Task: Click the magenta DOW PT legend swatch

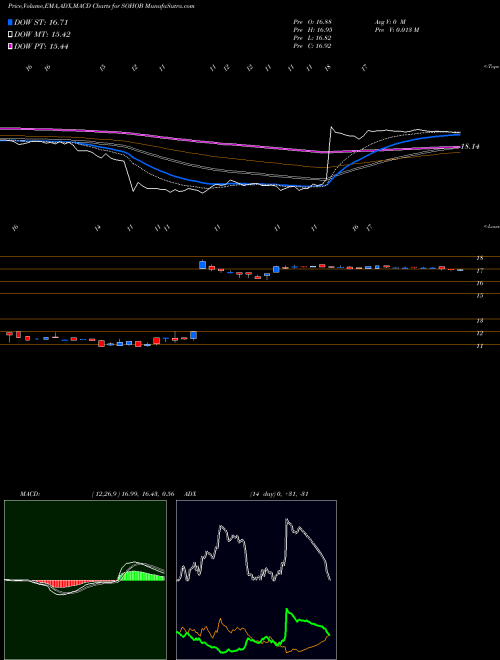Action: coord(11,47)
